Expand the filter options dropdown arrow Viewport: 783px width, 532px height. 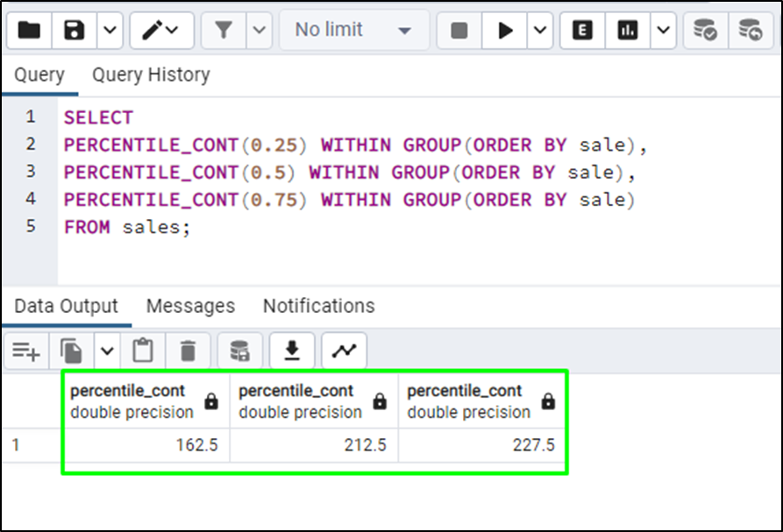tap(260, 31)
